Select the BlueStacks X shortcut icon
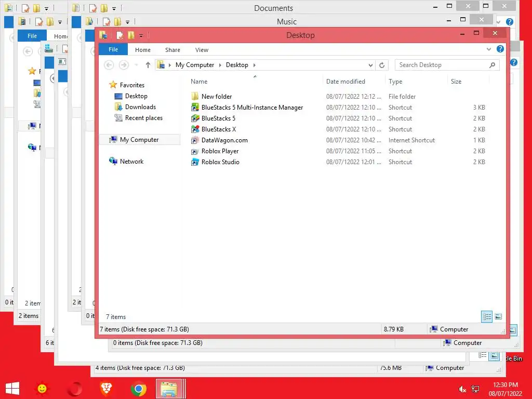 [x=195, y=129]
